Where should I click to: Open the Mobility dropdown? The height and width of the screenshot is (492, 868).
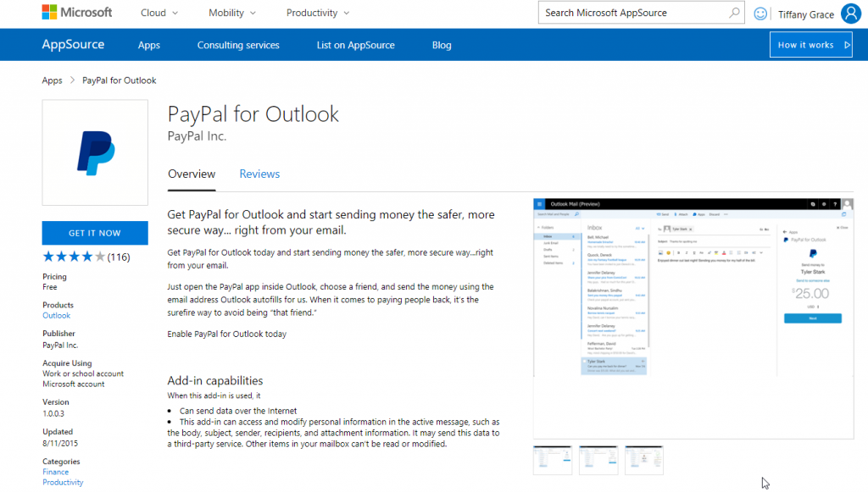231,12
